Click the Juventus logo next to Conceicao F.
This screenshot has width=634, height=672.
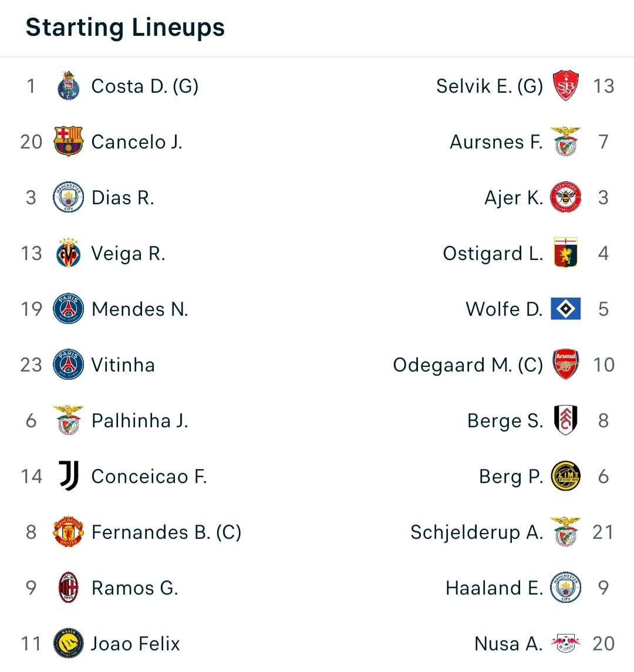point(69,476)
